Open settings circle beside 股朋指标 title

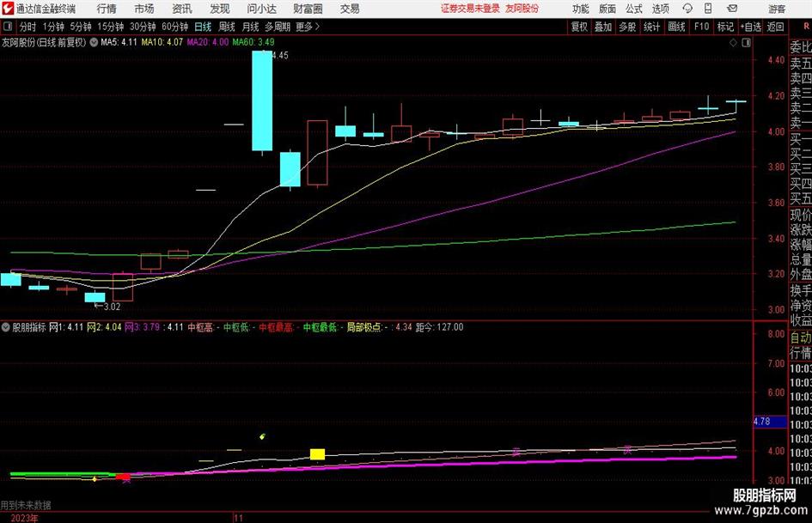click(6, 327)
